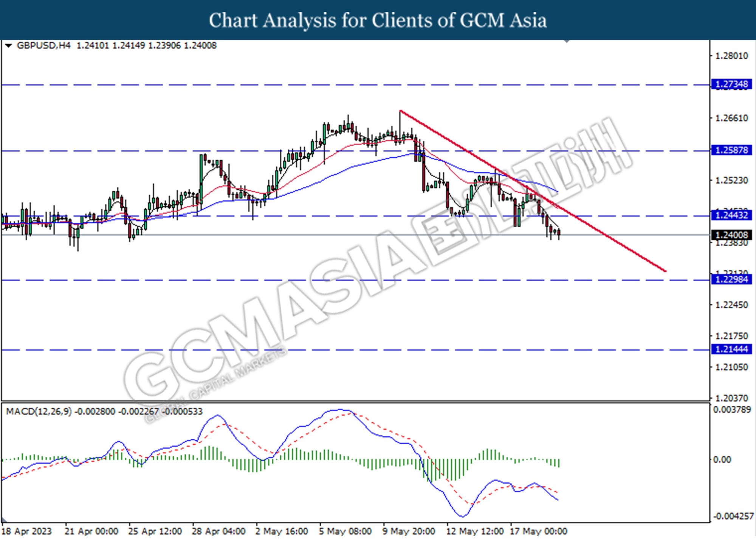
Task: Select the 21 Apr 00:00 time label
Action: point(91,531)
